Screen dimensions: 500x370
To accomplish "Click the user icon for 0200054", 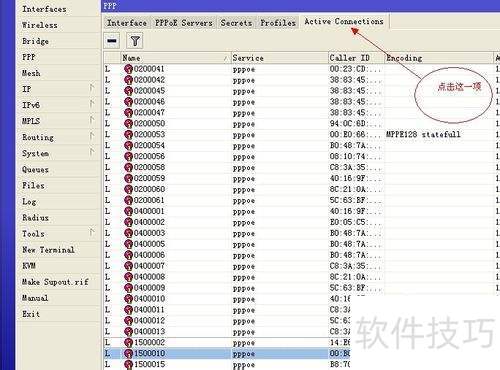I will pyautogui.click(x=128, y=146).
